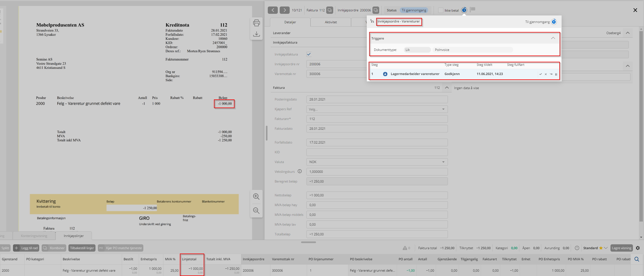Collapse the Triggere section
The image size is (644, 276).
(x=553, y=38)
